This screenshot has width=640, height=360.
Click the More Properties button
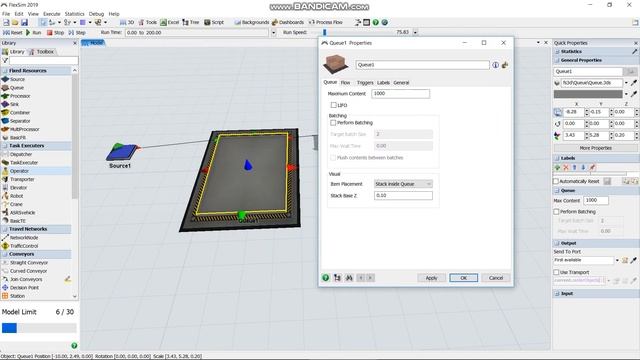click(596, 148)
